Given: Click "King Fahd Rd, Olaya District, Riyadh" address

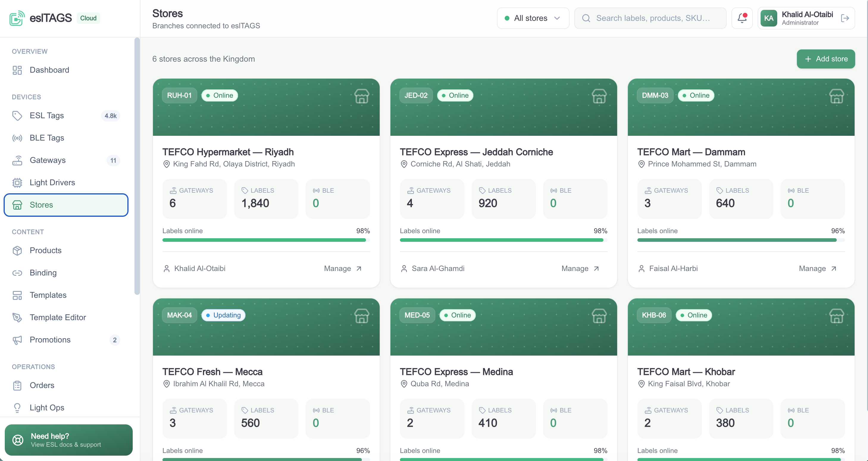Looking at the screenshot, I should 234,164.
